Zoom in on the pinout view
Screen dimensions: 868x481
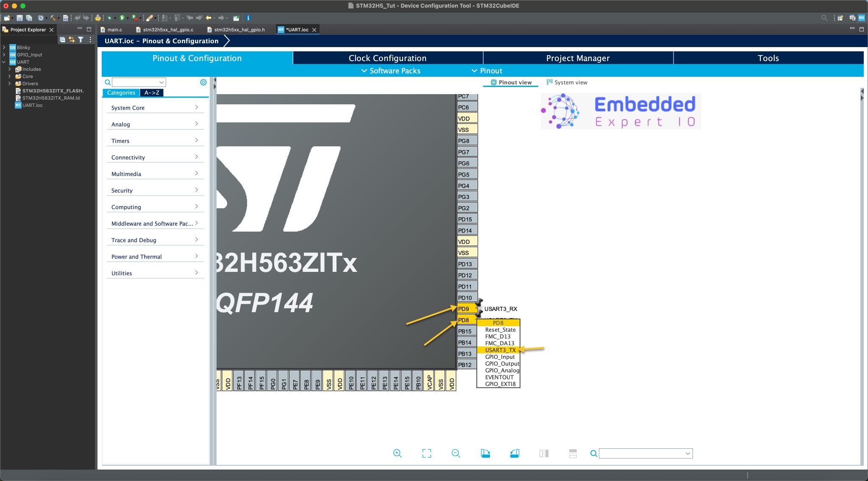[x=397, y=453]
